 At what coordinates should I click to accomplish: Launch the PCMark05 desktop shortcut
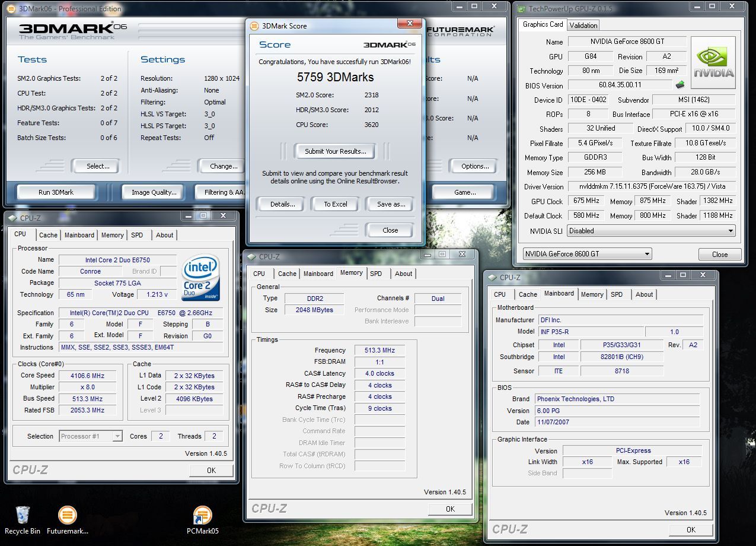[202, 515]
